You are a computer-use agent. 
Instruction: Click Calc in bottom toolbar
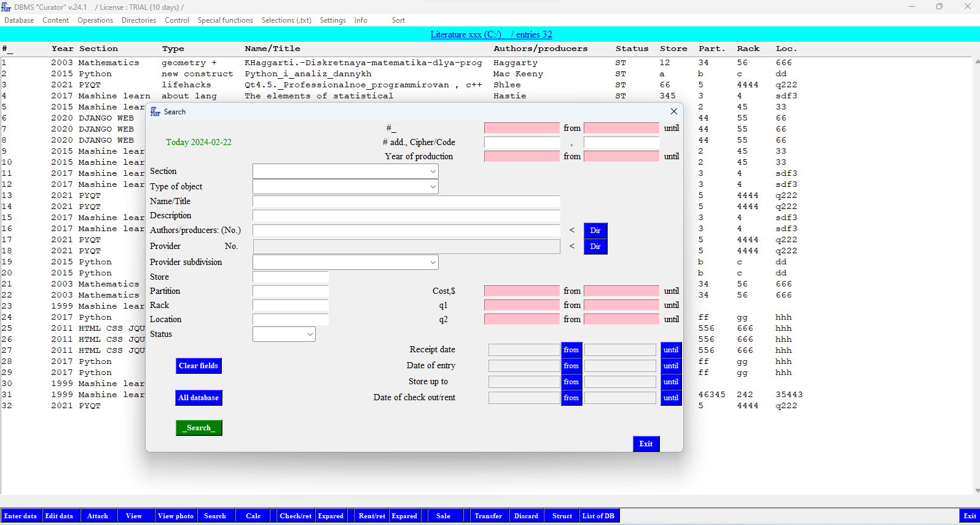[x=253, y=516]
